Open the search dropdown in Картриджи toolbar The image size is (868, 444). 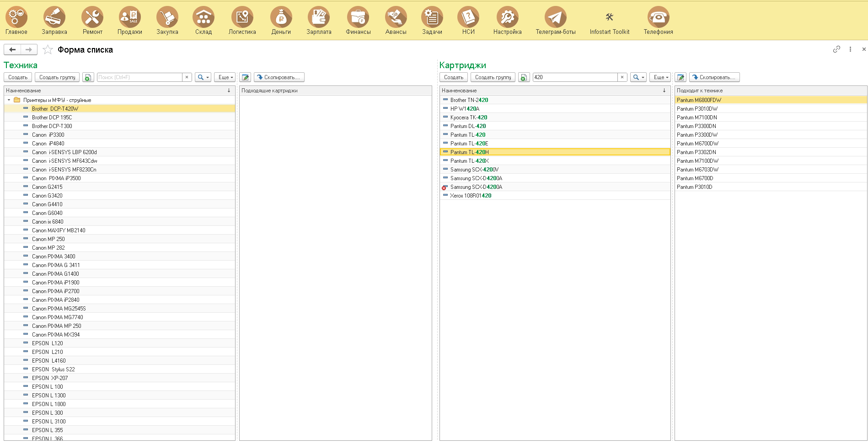638,77
